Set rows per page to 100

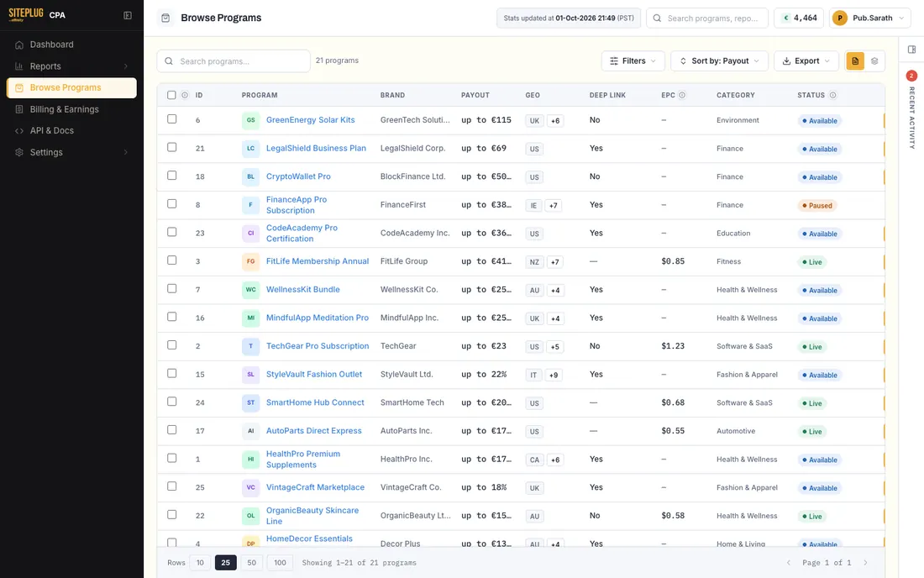tap(280, 563)
